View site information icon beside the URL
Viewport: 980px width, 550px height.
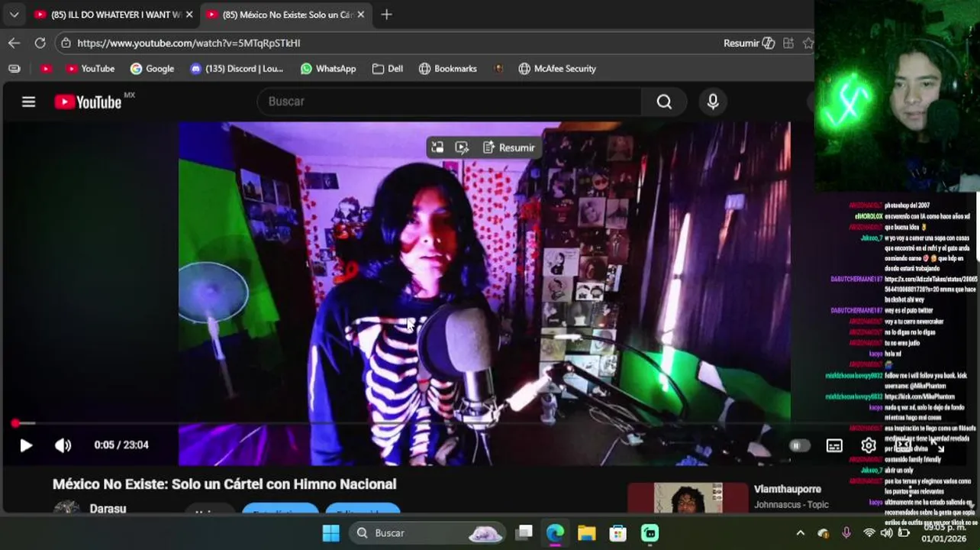(66, 43)
